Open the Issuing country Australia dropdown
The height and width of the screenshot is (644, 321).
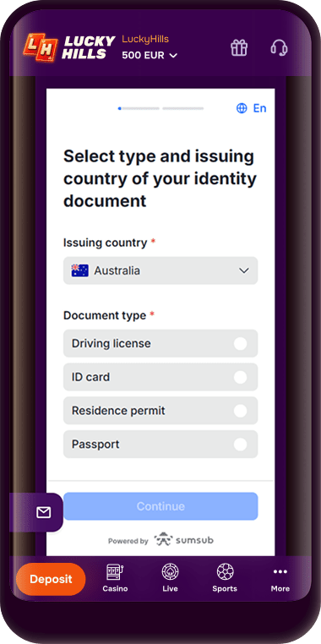coord(160,270)
